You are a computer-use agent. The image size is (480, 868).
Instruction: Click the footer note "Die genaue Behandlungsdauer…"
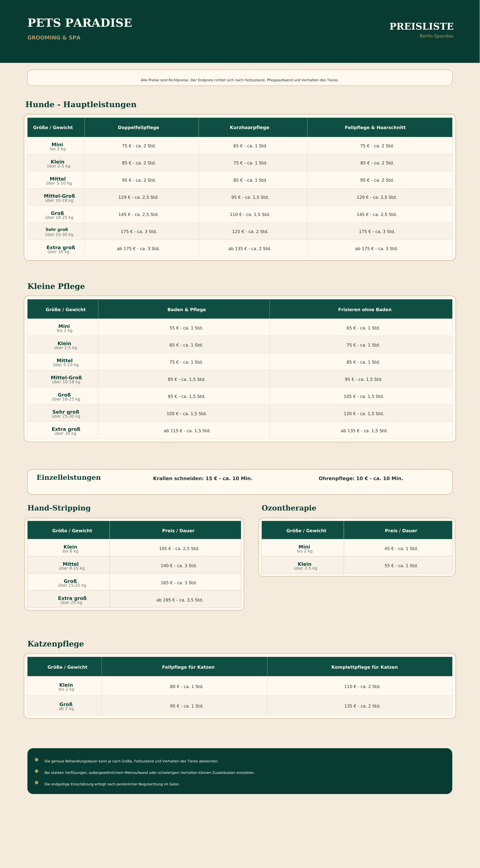click(x=131, y=761)
